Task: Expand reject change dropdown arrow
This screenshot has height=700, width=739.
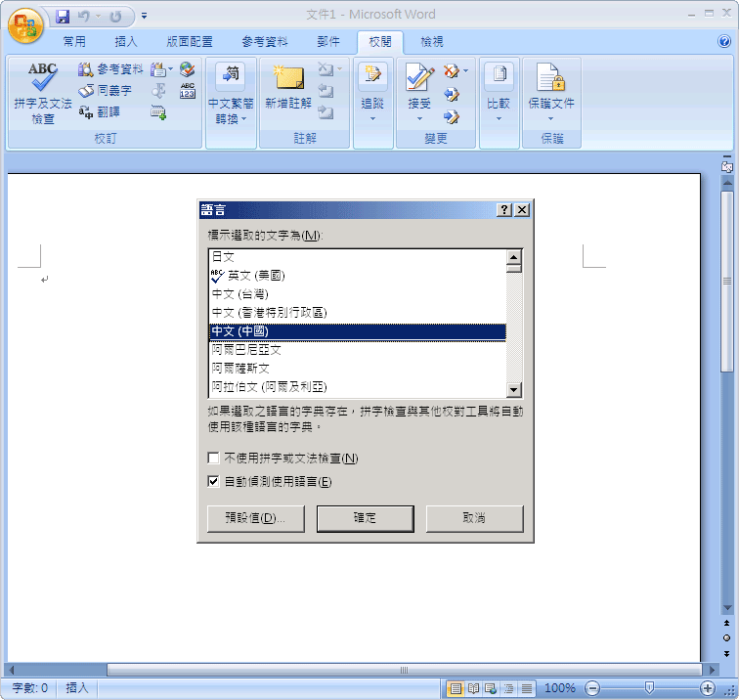Action: click(x=465, y=70)
